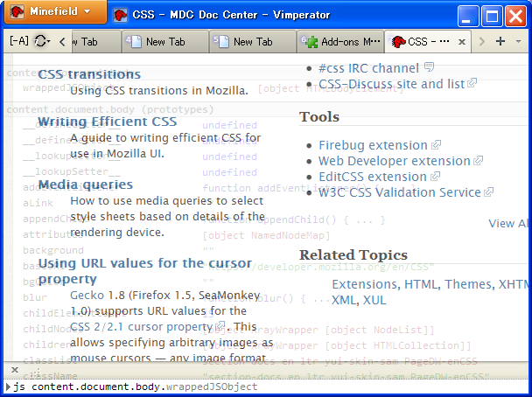532x397 pixels.
Task: Maximize the Vimperator window
Action: (x=492, y=16)
